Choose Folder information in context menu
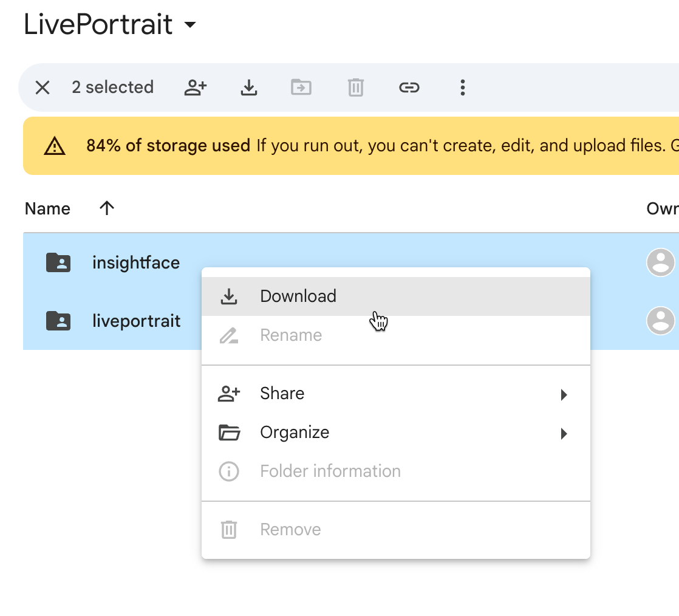Viewport: 679px width, 616px height. (x=396, y=471)
